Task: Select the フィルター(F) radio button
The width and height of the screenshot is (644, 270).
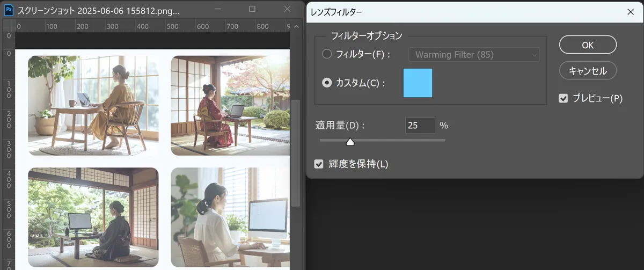Action: [x=326, y=54]
